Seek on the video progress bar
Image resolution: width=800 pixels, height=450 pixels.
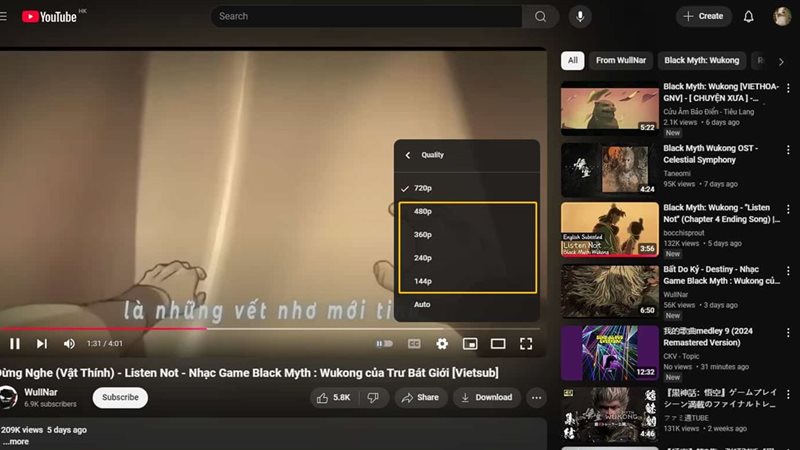tap(270, 329)
